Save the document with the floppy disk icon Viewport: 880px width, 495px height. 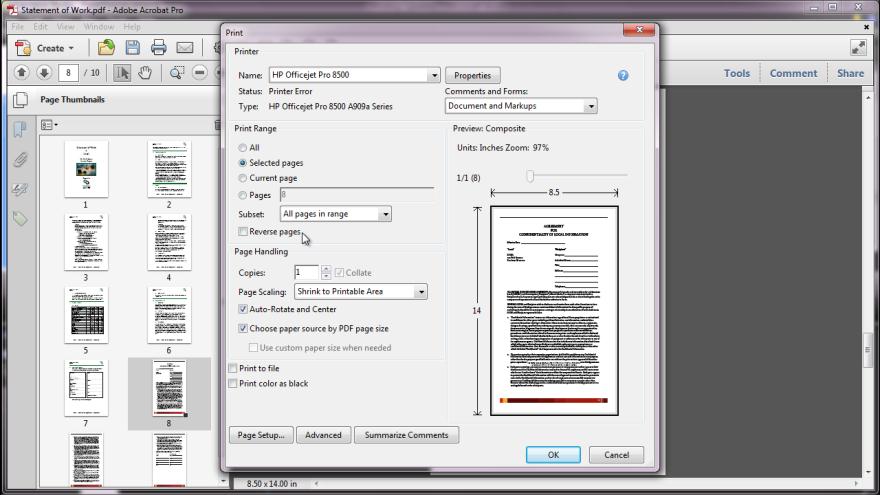click(x=132, y=48)
